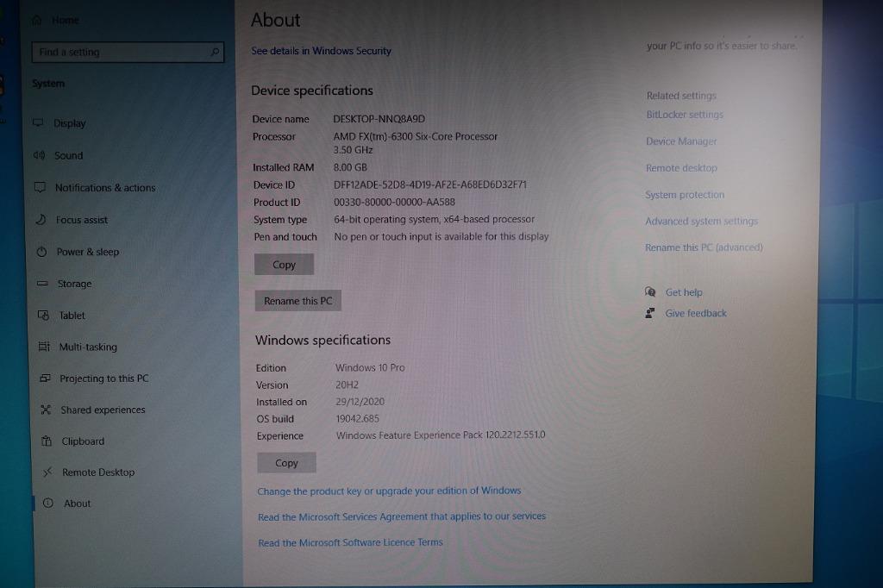Image resolution: width=883 pixels, height=588 pixels.
Task: Select the version value 20H2
Action: (347, 385)
